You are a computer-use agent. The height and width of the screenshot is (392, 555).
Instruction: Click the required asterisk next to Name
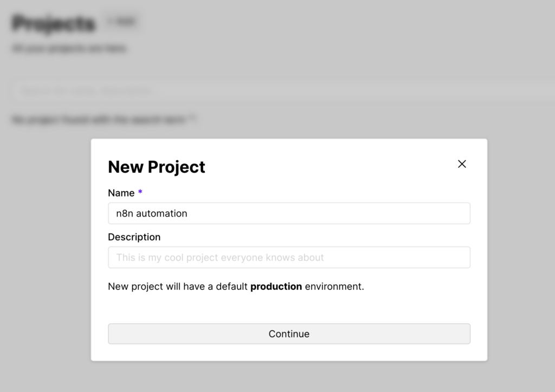[139, 192]
